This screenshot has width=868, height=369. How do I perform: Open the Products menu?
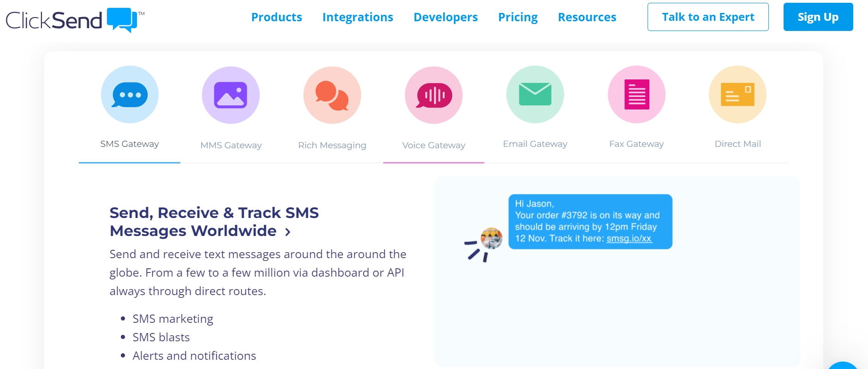tap(277, 17)
